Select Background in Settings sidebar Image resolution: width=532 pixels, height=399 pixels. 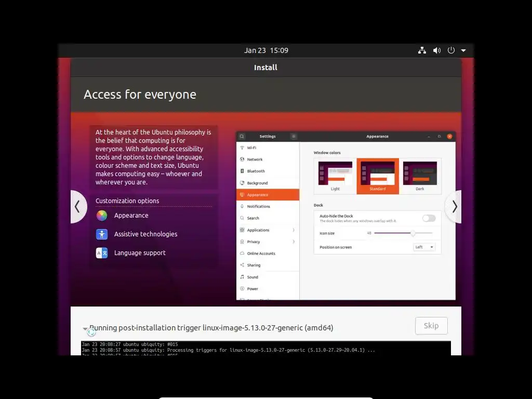pos(268,183)
